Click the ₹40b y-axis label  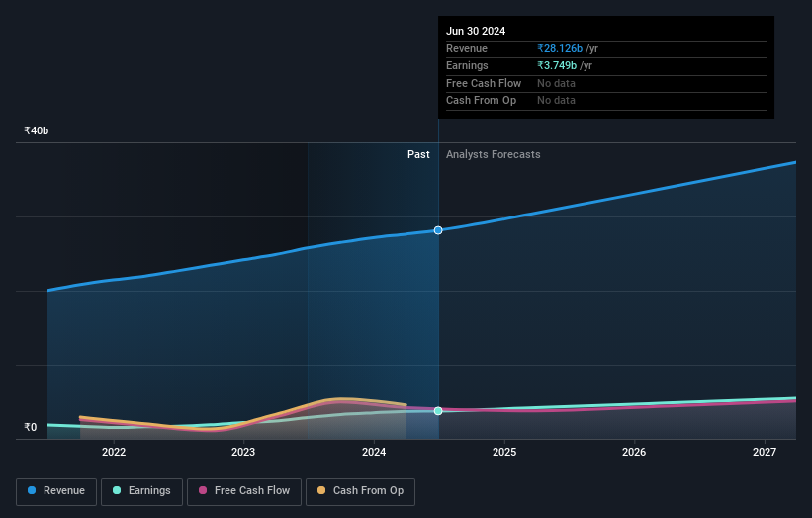(x=37, y=130)
